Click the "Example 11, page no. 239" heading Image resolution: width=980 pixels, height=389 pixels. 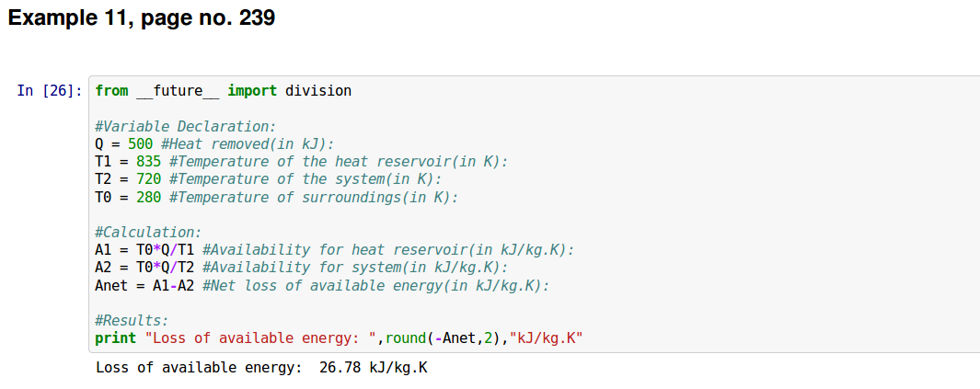coord(142,18)
